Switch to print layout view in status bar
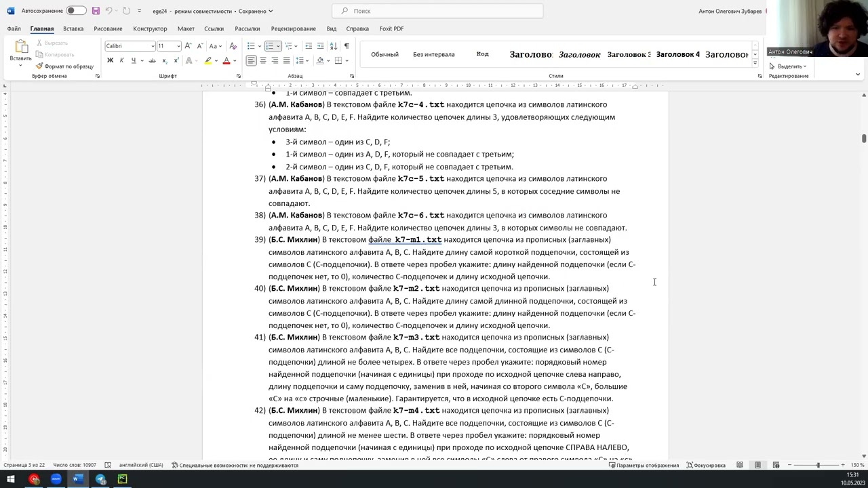The height and width of the screenshot is (488, 868). pyautogui.click(x=758, y=465)
